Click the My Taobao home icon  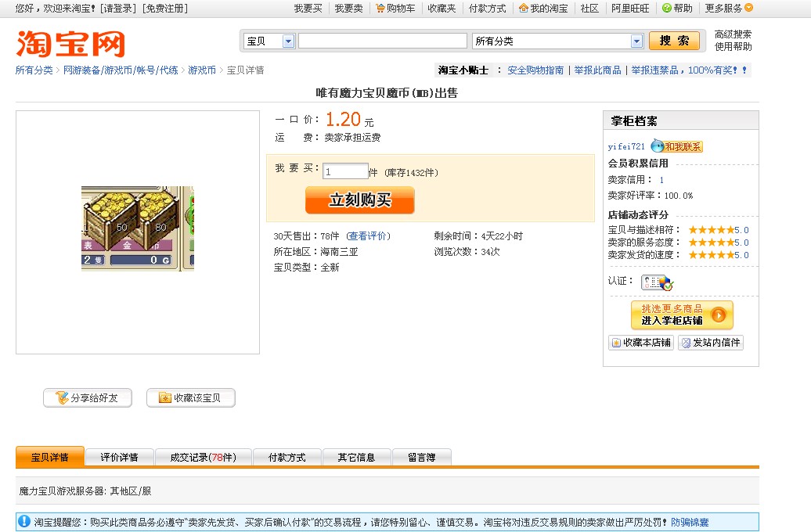pos(524,9)
